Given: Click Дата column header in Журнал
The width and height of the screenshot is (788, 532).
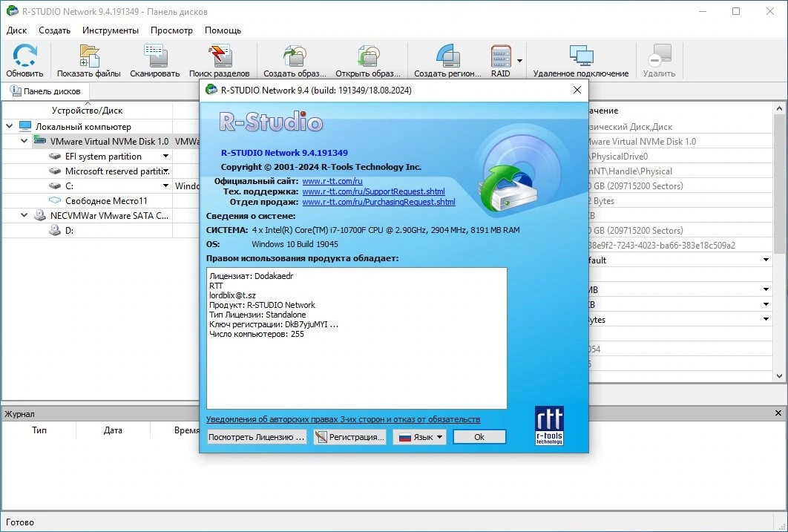Looking at the screenshot, I should coord(113,430).
